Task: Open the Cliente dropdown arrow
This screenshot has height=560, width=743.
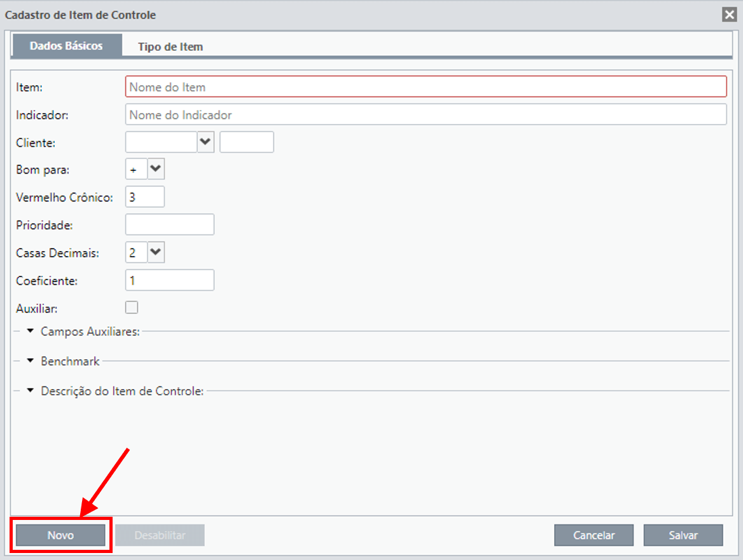Action: [x=205, y=142]
